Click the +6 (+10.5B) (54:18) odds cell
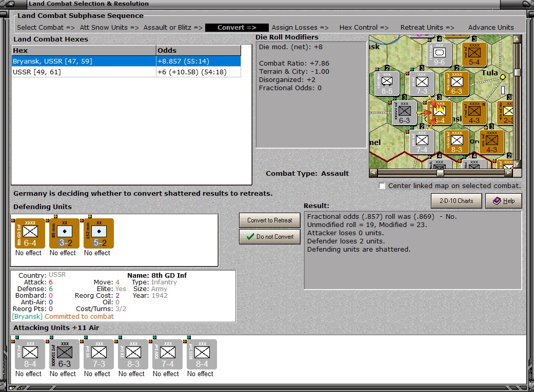 click(x=199, y=72)
